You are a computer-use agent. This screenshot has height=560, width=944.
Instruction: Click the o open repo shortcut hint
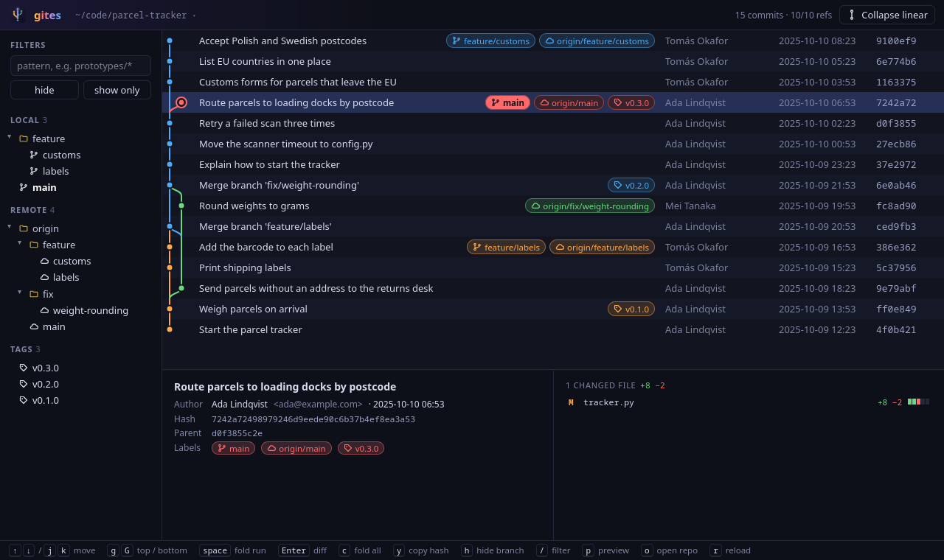669,550
